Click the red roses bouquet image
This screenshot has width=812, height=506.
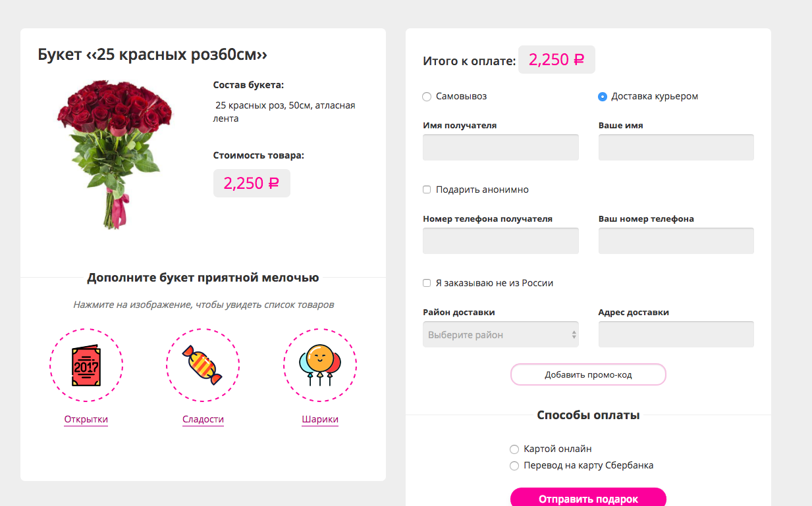tap(116, 154)
